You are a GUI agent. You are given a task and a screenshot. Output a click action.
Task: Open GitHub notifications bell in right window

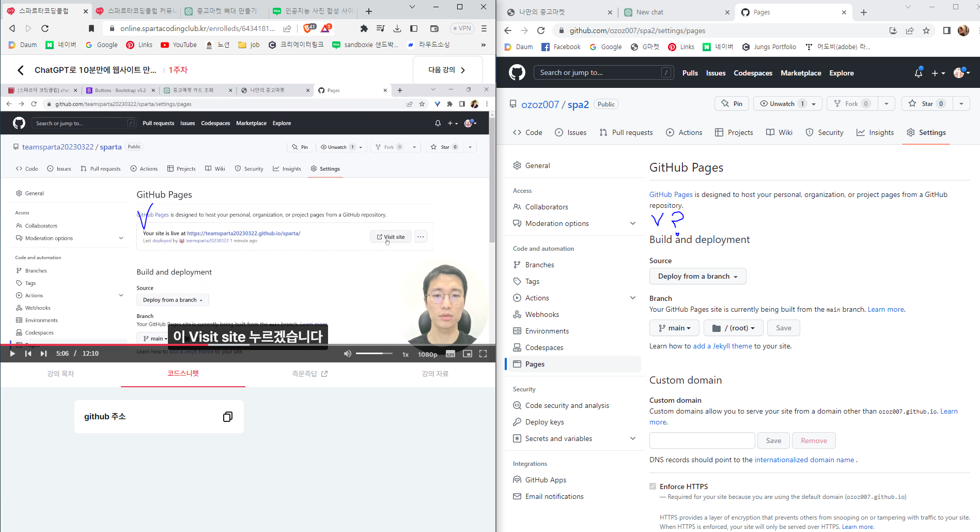pos(919,73)
